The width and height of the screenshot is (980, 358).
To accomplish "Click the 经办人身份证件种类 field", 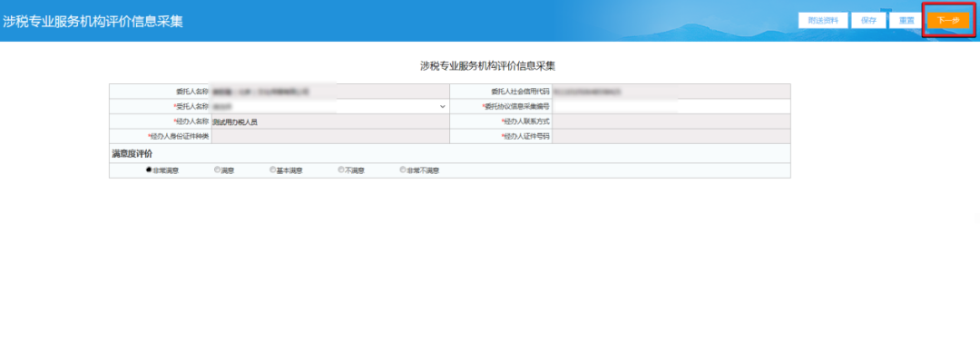I will [x=329, y=136].
